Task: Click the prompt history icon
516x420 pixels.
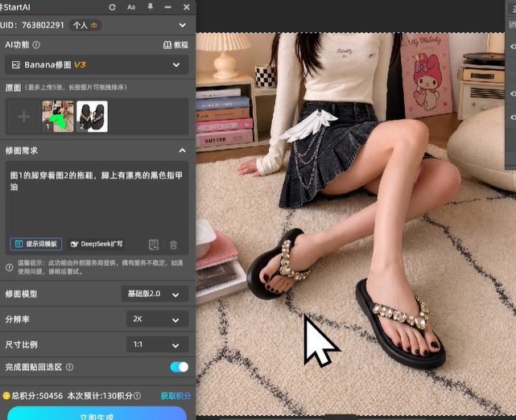Action: tap(154, 245)
